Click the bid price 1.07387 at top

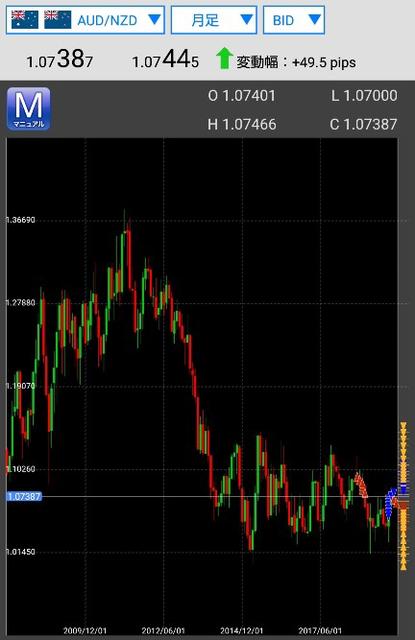click(x=60, y=60)
